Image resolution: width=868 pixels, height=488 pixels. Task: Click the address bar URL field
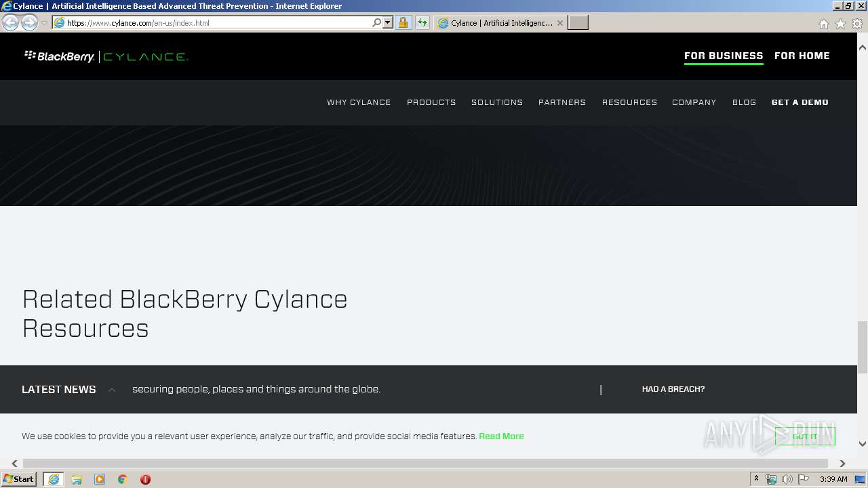coord(212,23)
